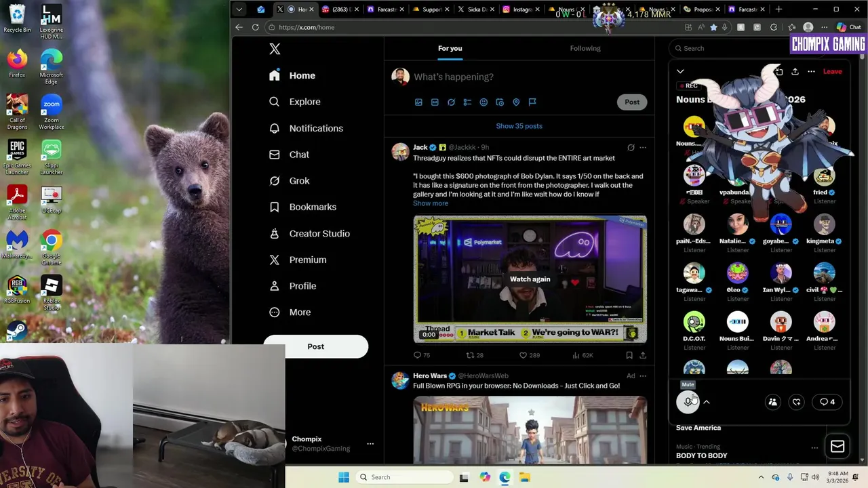The width and height of the screenshot is (868, 488).
Task: Click Show 35 posts link
Action: click(519, 126)
